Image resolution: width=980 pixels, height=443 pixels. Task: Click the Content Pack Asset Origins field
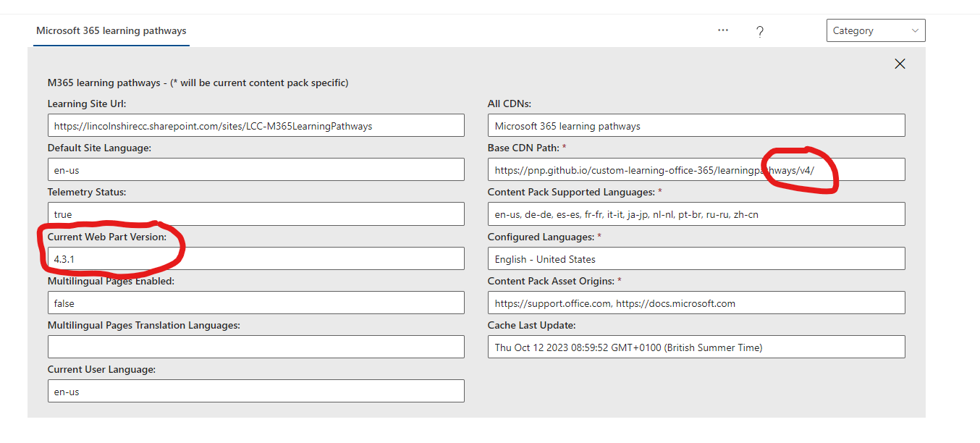click(x=695, y=303)
